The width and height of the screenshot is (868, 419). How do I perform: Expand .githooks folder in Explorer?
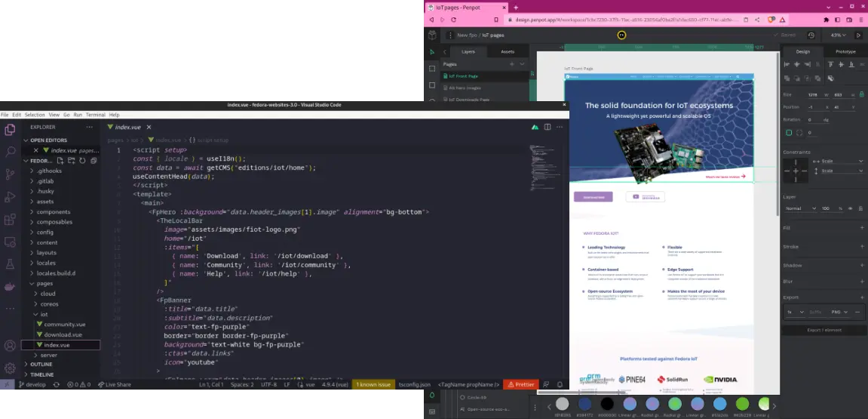[49, 171]
